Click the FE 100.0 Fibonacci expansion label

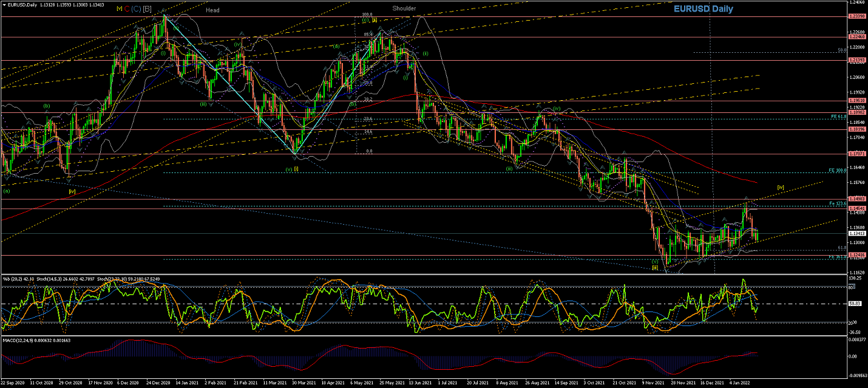coord(837,170)
